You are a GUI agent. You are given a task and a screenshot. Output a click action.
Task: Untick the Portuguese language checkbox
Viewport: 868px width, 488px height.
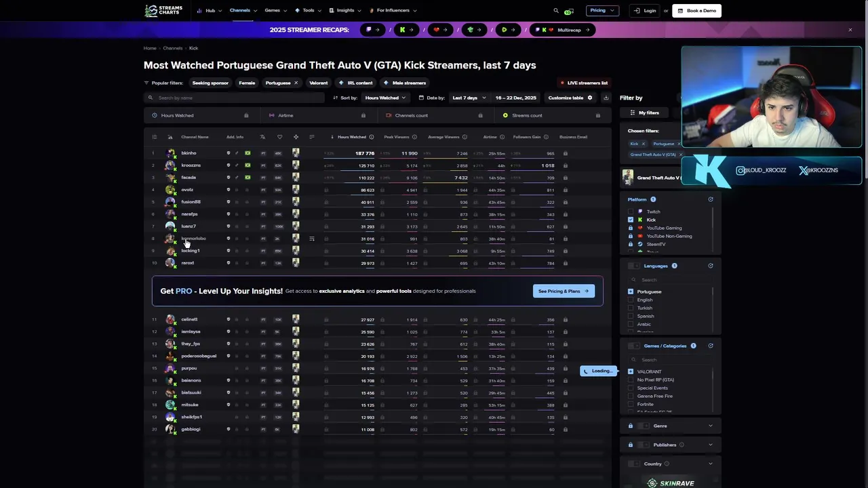coord(631,291)
